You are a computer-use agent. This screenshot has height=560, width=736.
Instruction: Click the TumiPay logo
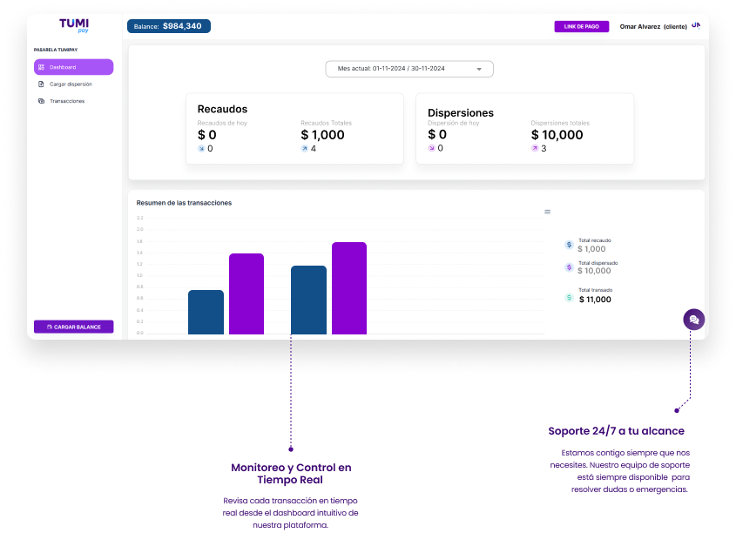[74, 26]
